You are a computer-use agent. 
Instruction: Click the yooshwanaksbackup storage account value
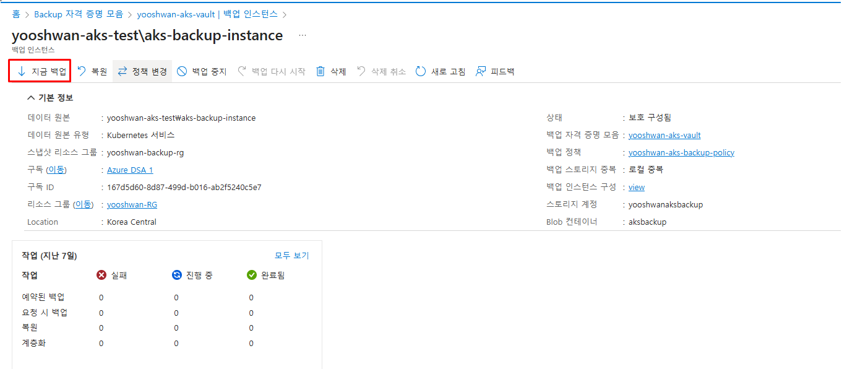point(666,204)
